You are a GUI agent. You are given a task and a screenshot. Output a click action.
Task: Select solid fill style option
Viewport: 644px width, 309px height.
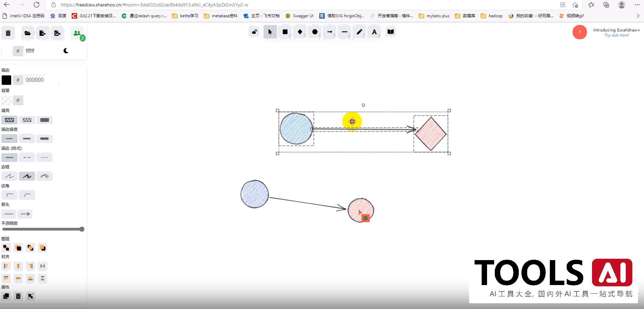pos(45,120)
